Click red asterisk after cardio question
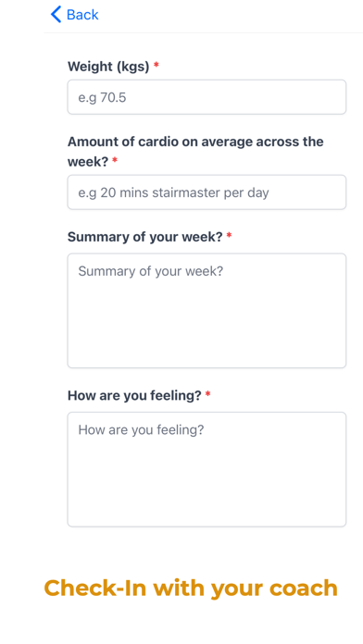Viewport: 363px width, 644px height. coord(115,160)
